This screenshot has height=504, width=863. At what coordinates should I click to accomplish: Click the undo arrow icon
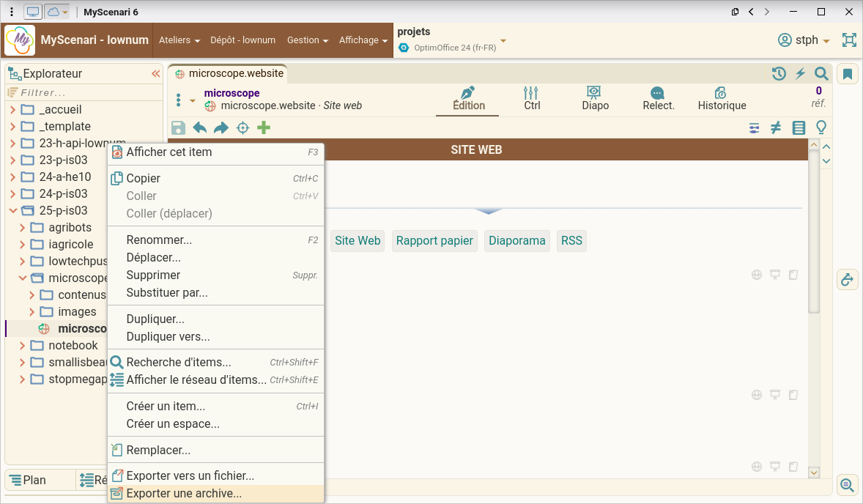coord(199,128)
